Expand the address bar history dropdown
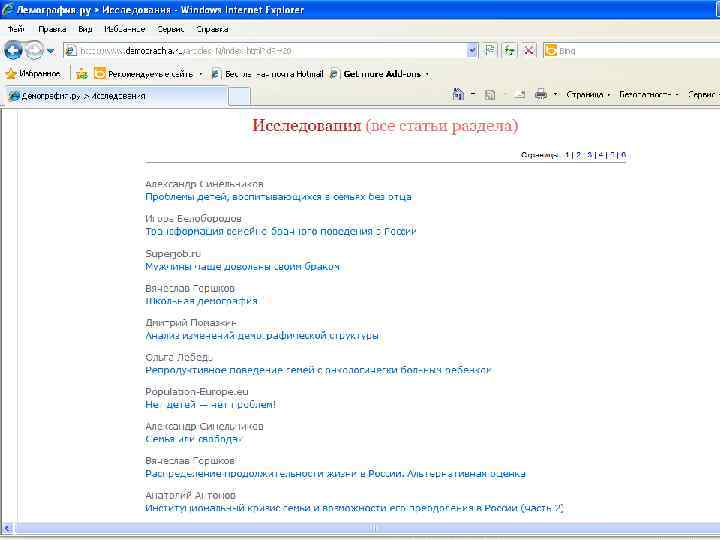This screenshot has width=720, height=540. (472, 51)
